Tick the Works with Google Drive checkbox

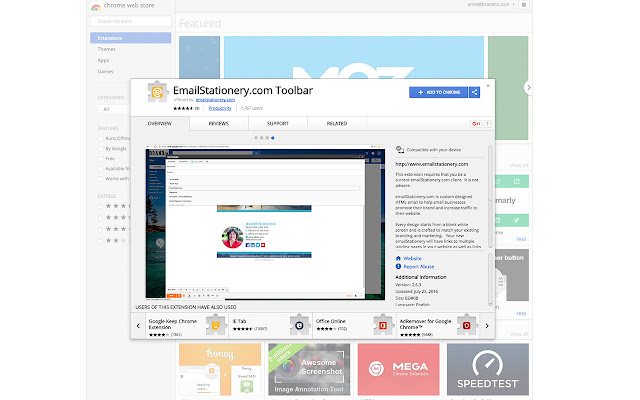tap(100, 179)
